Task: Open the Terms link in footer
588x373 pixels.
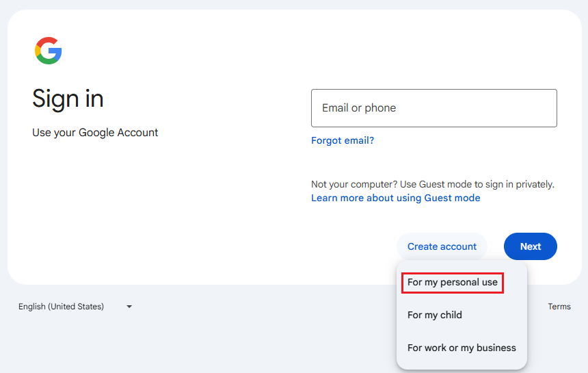Action: [x=559, y=307]
